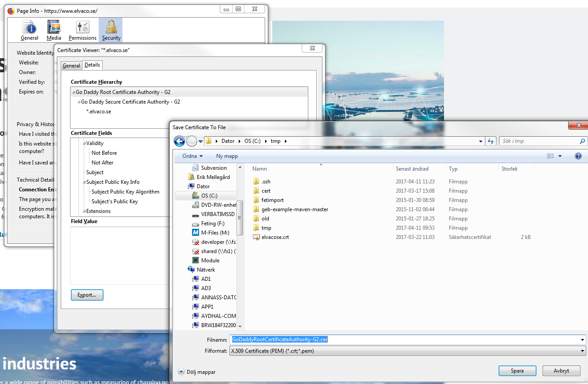
Task: Collapse the Go Daddy Secure Certificate Authority node
Action: pyautogui.click(x=79, y=102)
